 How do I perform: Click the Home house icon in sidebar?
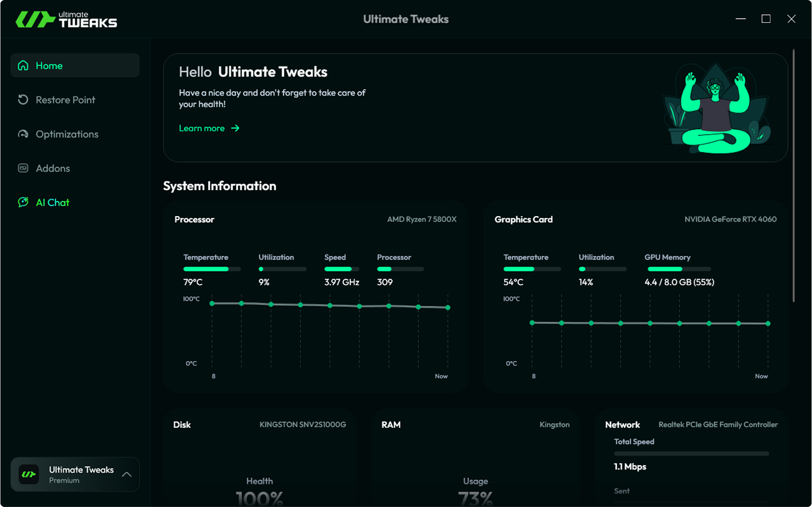point(23,65)
